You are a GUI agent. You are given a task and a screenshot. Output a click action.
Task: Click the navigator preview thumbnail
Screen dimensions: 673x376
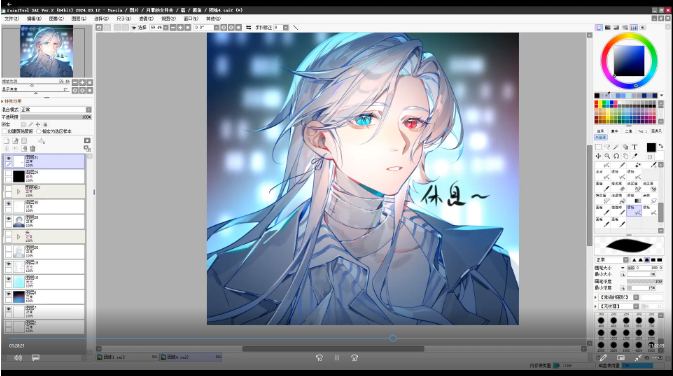(46, 51)
